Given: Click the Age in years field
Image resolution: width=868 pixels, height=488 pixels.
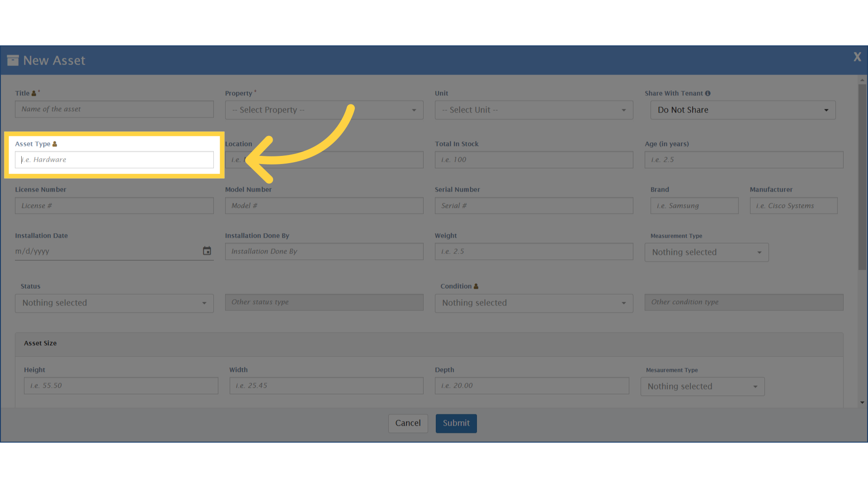Looking at the screenshot, I should coord(744,160).
